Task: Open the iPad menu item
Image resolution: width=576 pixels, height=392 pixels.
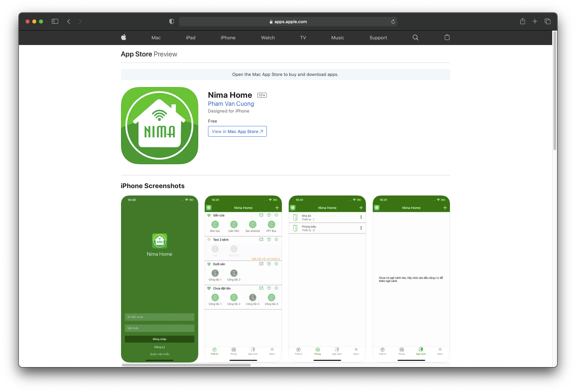Action: point(191,38)
